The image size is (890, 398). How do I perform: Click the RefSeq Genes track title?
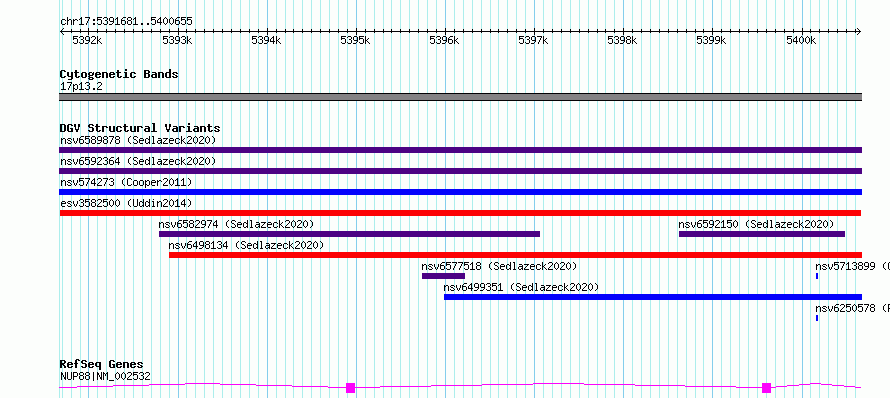[102, 364]
